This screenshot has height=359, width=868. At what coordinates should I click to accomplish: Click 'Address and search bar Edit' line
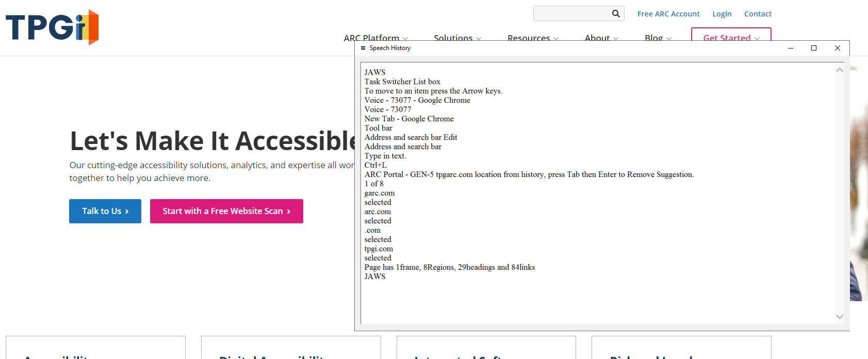(411, 137)
